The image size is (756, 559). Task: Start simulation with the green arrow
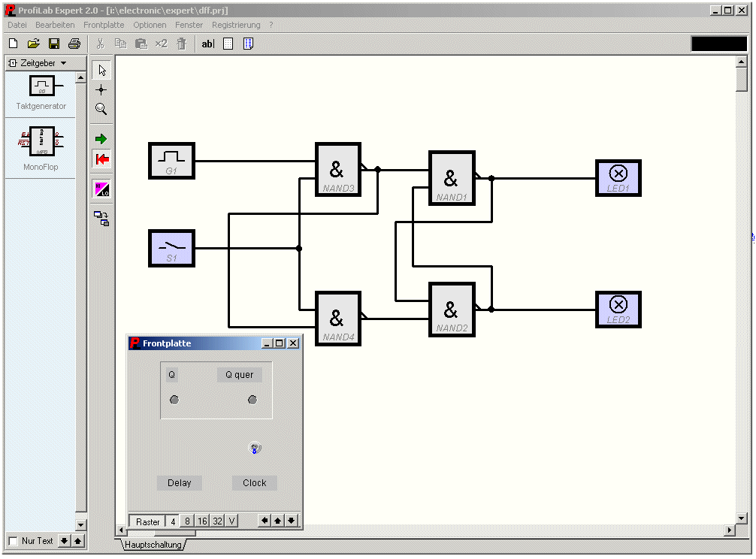pyautogui.click(x=101, y=139)
